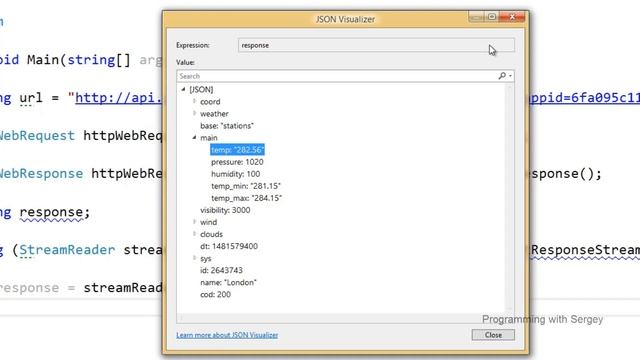Minimize the JSON Visualizer window
The height and width of the screenshot is (360, 640).
tap(476, 17)
